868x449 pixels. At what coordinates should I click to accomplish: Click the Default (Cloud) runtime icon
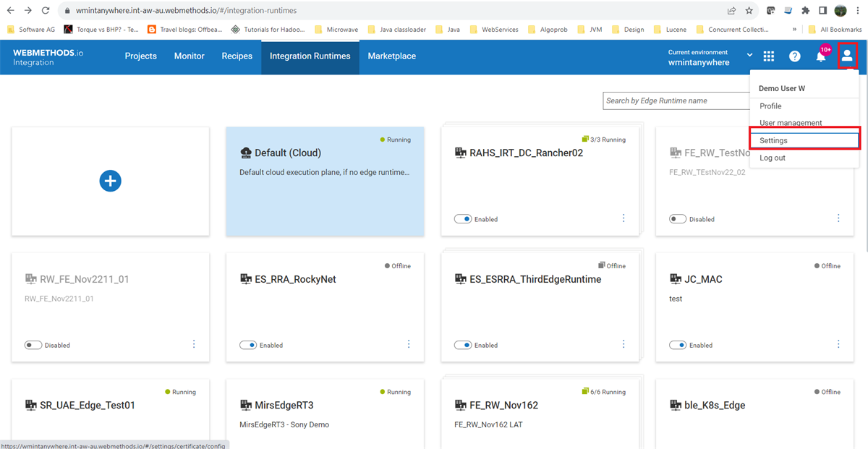[x=246, y=153]
